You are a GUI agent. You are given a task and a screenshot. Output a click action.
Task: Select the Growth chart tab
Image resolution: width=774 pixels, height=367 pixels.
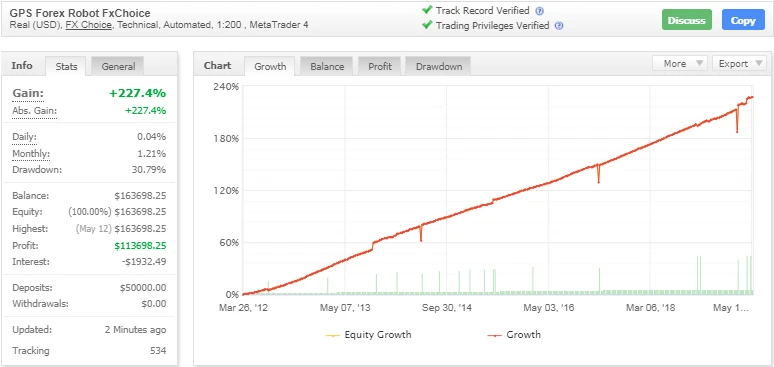(270, 66)
